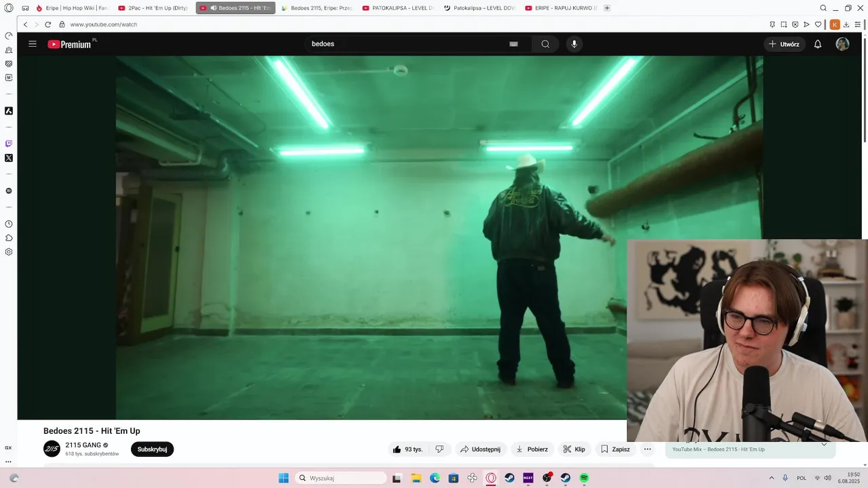Open the 2115 GANG channel name
Image resolution: width=868 pixels, height=488 pixels.
(83, 445)
